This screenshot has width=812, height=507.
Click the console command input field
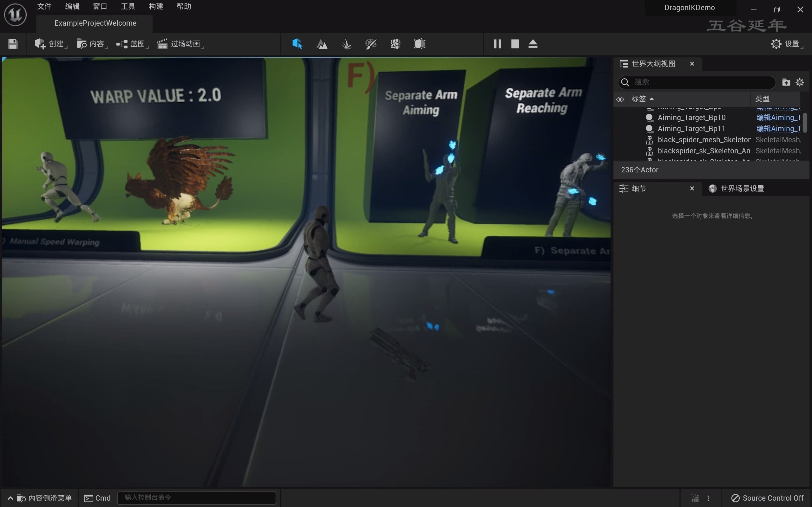(x=197, y=497)
